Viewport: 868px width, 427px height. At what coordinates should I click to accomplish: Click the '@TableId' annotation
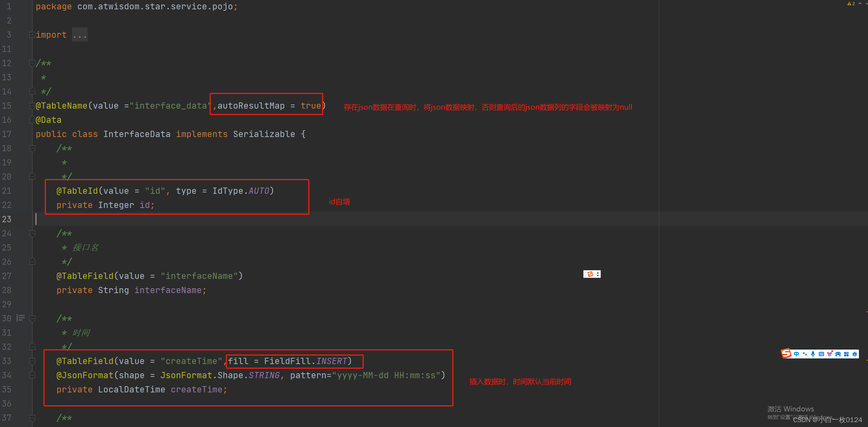click(77, 191)
